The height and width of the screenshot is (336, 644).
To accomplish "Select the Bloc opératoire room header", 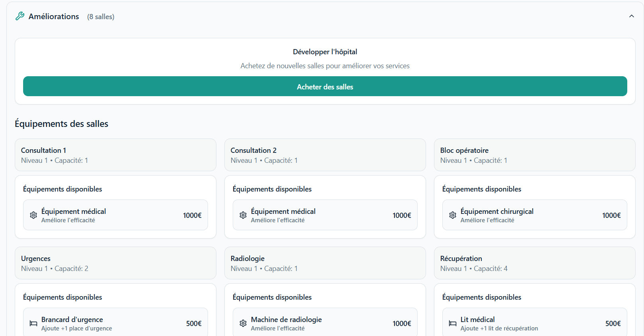I will click(x=534, y=155).
